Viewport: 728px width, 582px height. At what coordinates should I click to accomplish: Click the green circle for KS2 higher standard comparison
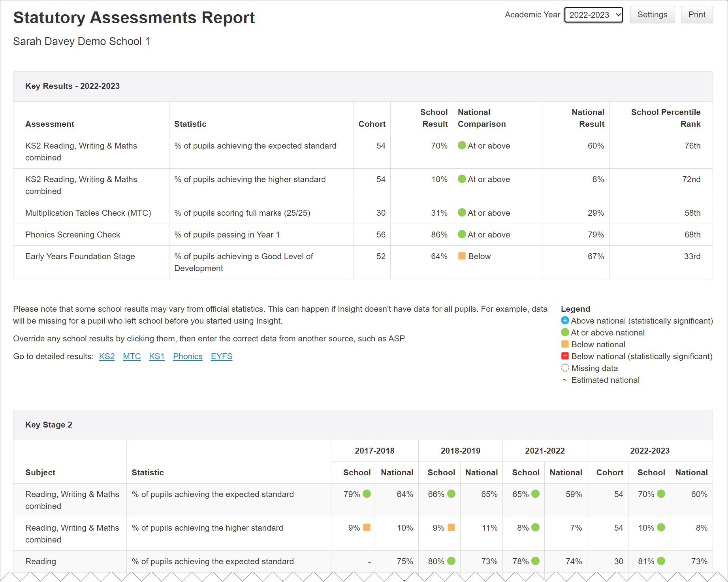click(462, 179)
